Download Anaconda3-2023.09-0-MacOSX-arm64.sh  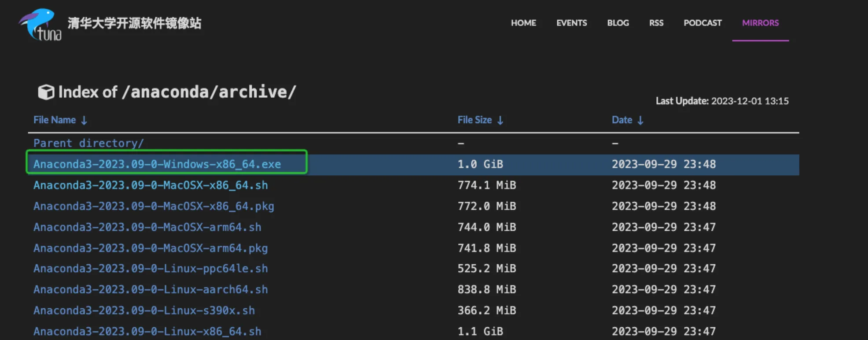(147, 227)
